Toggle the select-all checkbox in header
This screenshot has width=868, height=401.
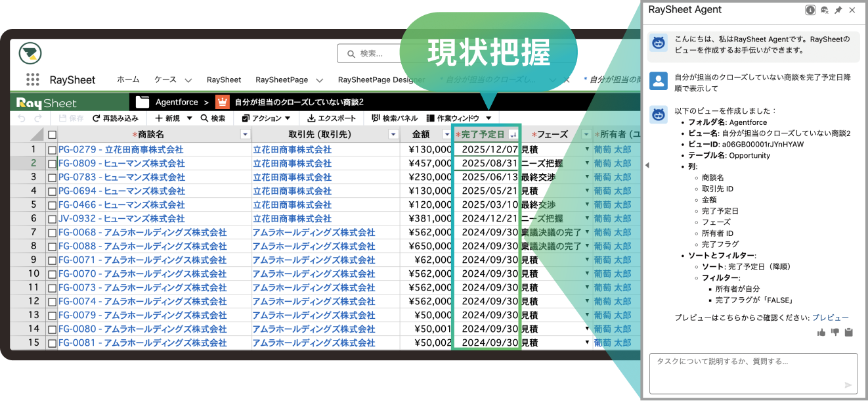coord(52,134)
